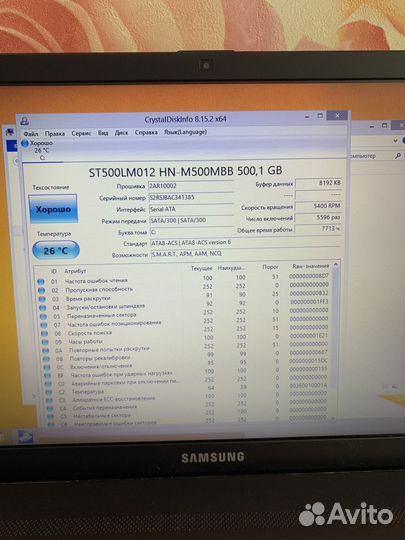The height and width of the screenshot is (540, 405).
Task: Click the status icon for Повторные попытки раскрутки
Action: [46, 351]
